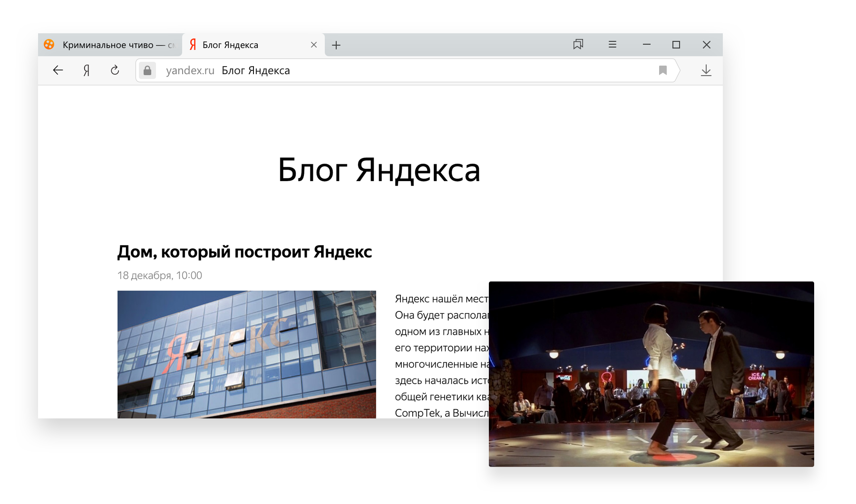Open the browser hamburger menu
The image size is (856, 504).
pos(613,45)
